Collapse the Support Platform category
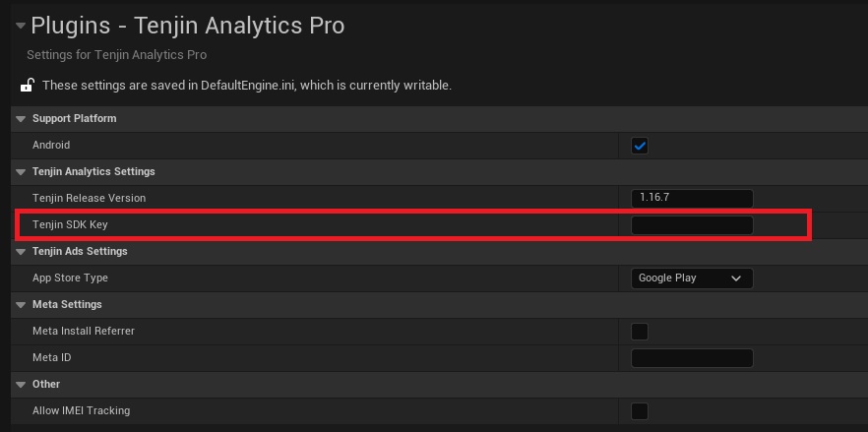This screenshot has height=432, width=868. click(21, 118)
